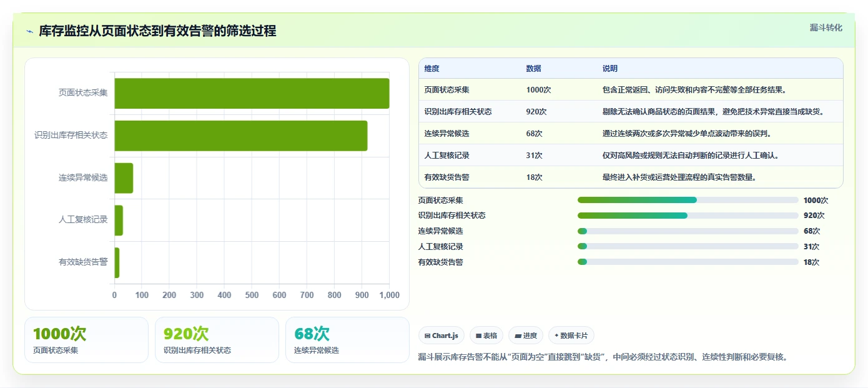Click the 68次 连续异常候选 data card
The image size is (868, 388).
tap(347, 340)
